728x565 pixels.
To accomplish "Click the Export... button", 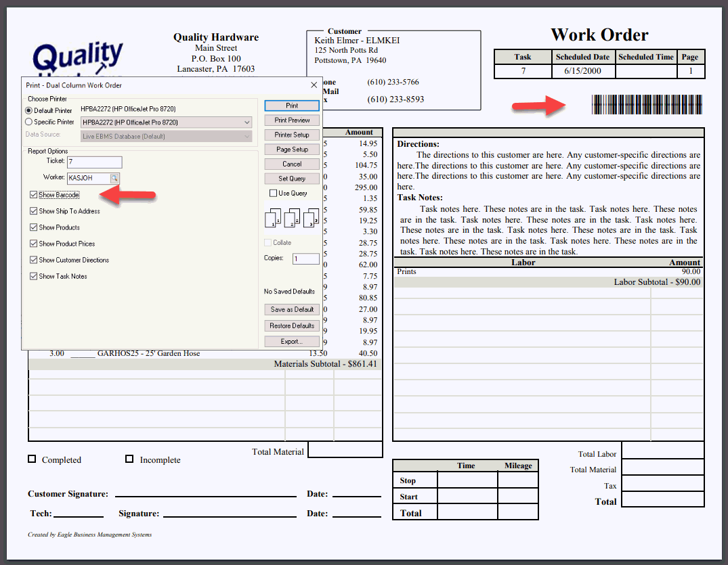I will tap(292, 342).
